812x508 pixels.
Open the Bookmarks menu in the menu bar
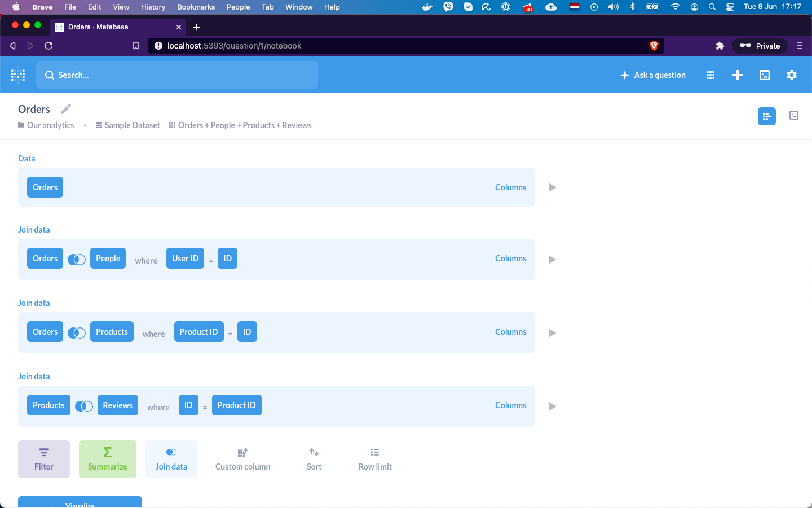coord(196,7)
